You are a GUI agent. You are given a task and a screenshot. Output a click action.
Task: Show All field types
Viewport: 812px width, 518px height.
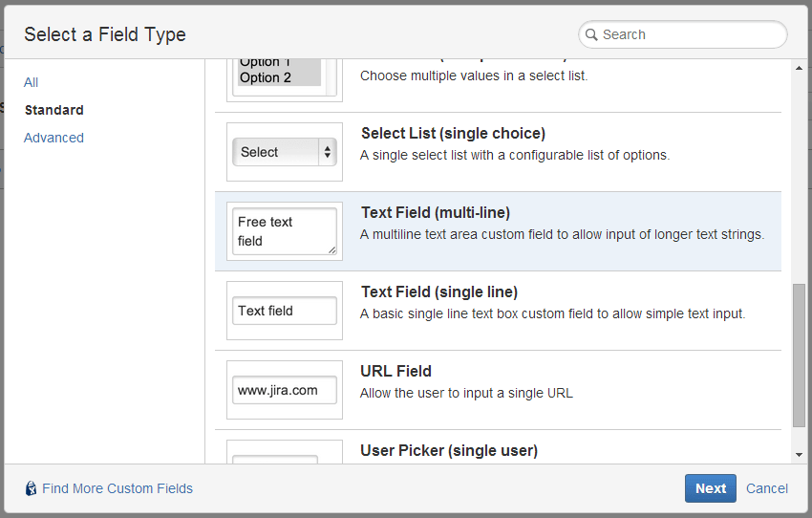pos(31,82)
